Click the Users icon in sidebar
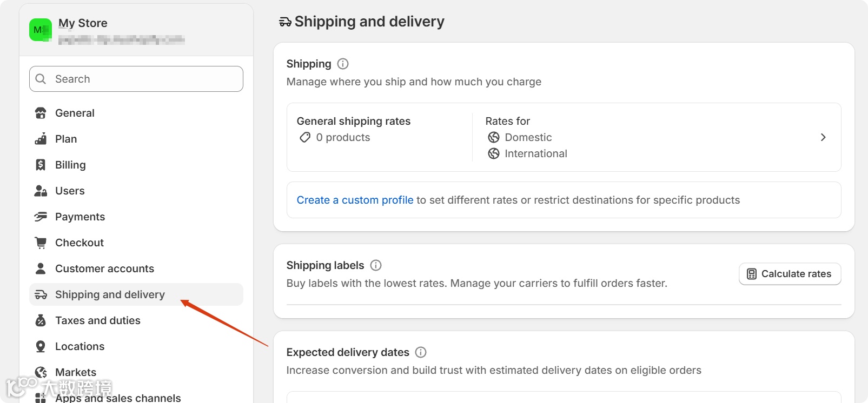868x403 pixels. (x=41, y=191)
